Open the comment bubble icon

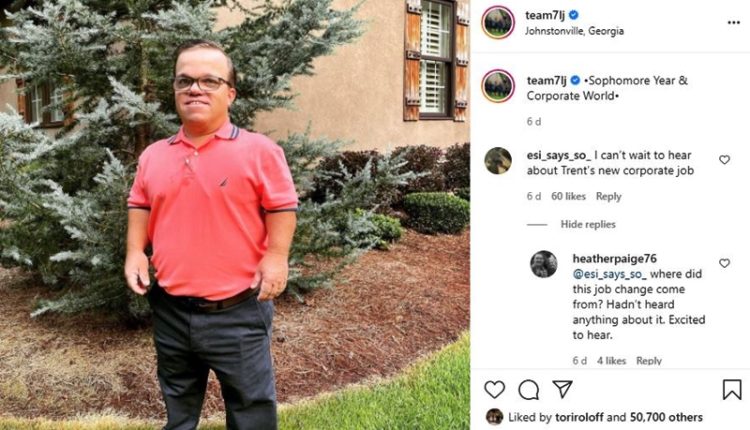[x=529, y=389]
